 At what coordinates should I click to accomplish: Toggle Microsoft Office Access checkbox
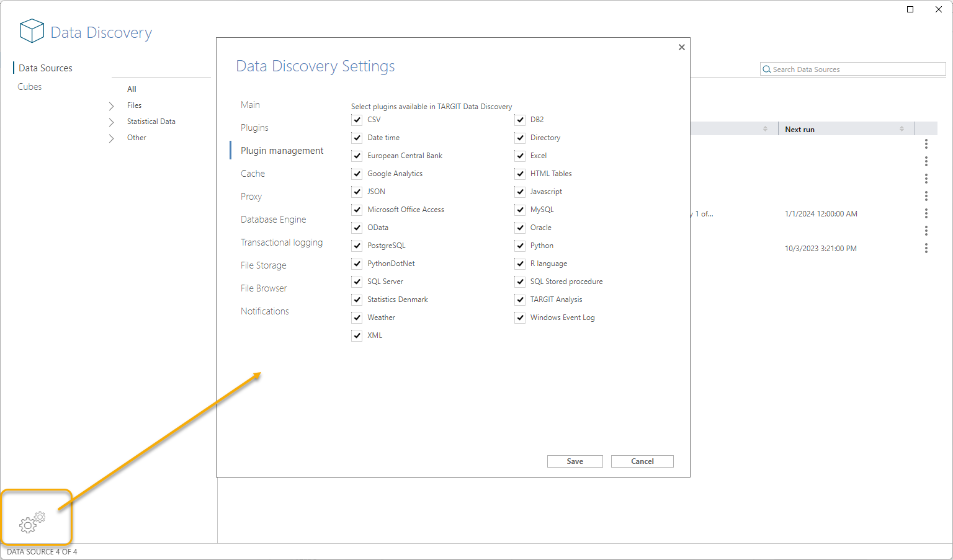[357, 210]
